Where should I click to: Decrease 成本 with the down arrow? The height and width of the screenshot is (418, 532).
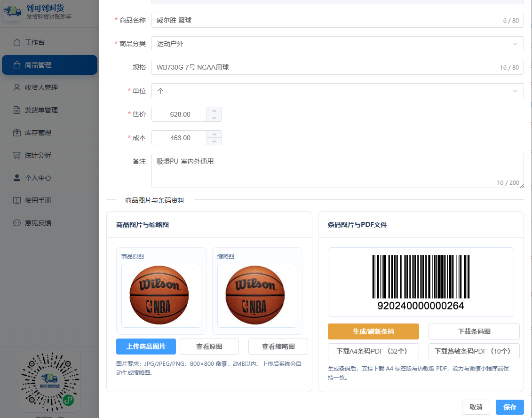(214, 142)
